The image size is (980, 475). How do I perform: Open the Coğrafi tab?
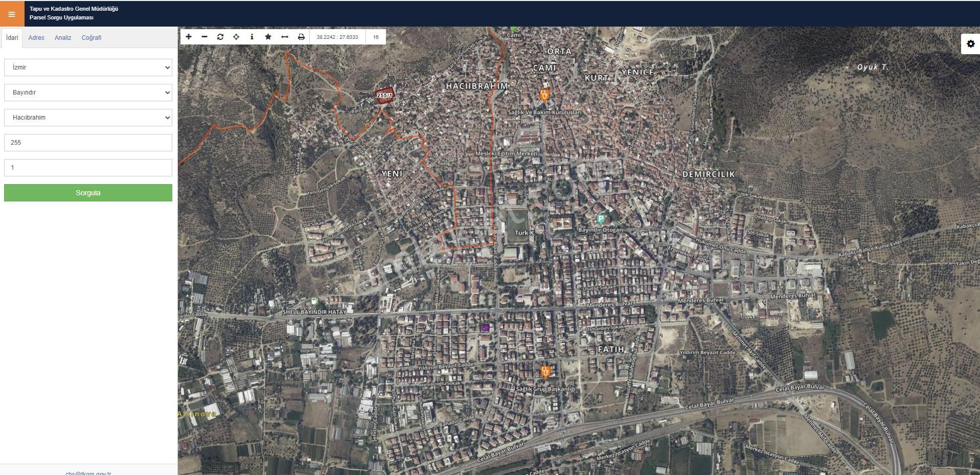point(92,38)
